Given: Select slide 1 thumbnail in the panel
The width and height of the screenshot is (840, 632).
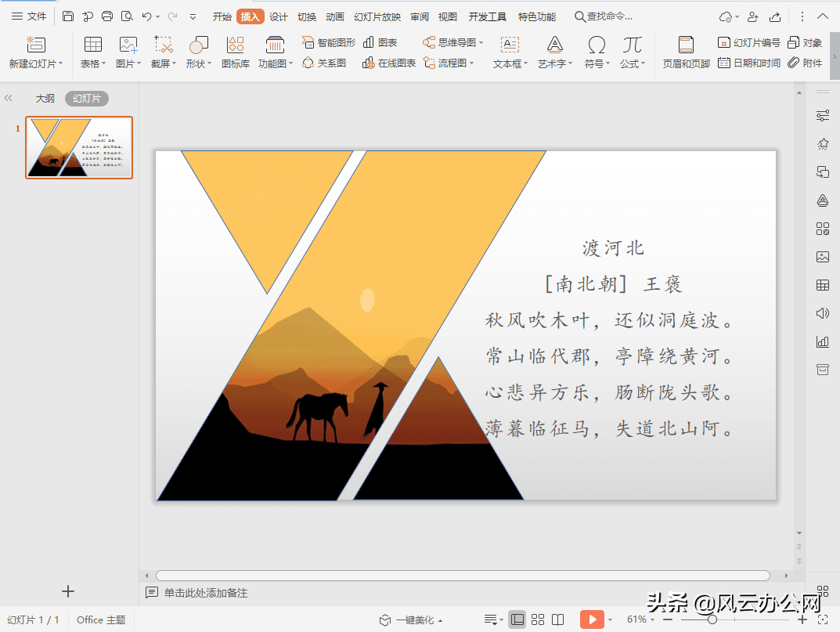Looking at the screenshot, I should 78,147.
